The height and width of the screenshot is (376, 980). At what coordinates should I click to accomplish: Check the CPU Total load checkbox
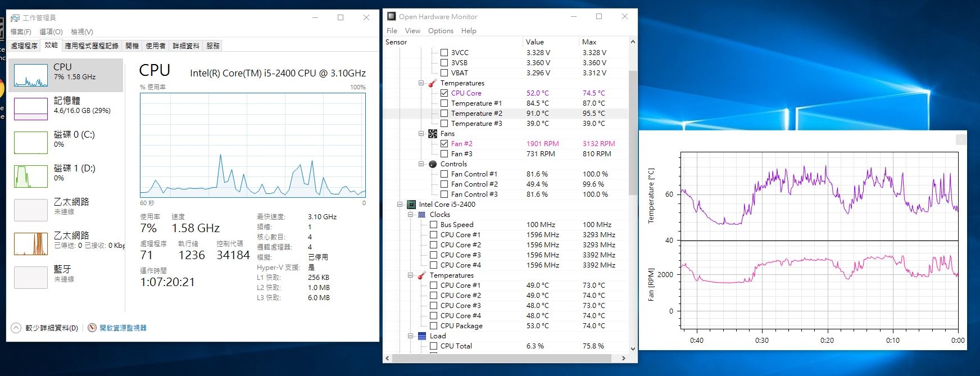tap(433, 346)
